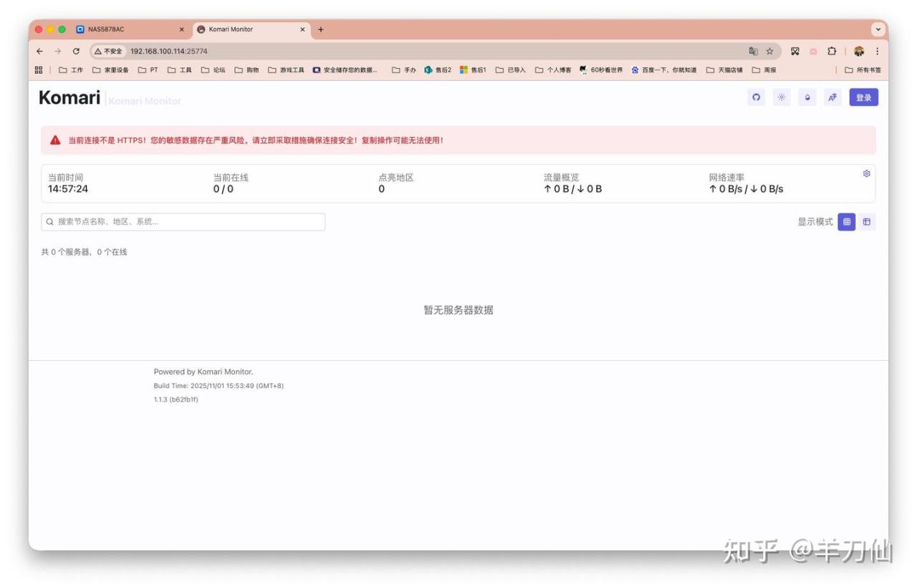Open Chrome three-dot menu
This screenshot has width=917, height=588.
point(877,52)
